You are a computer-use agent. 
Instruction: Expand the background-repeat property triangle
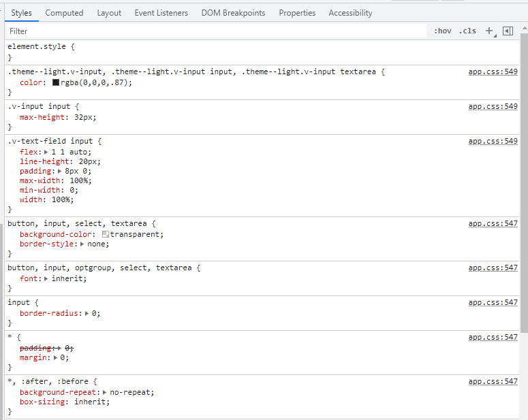pos(106,392)
